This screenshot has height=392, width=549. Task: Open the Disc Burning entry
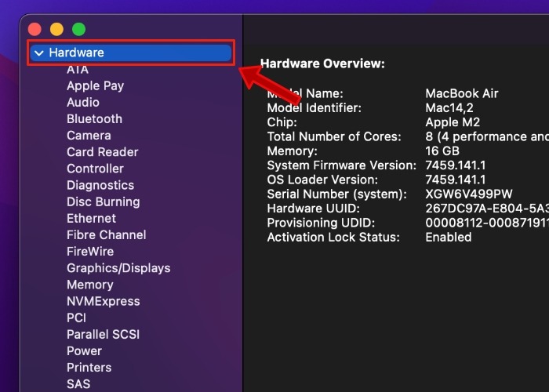(x=104, y=201)
